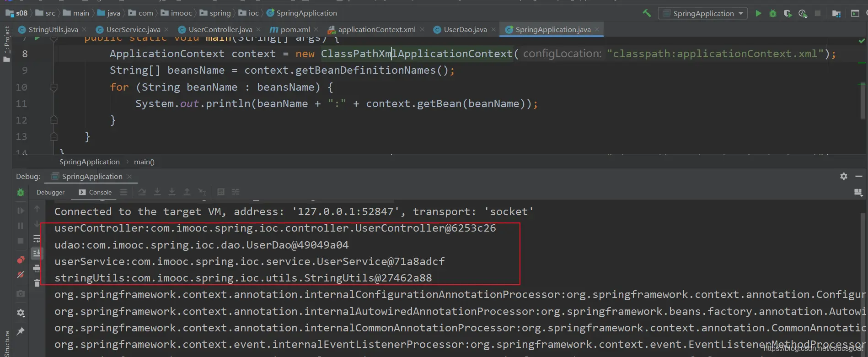Open the Project Structure dialog icon

pos(836,13)
